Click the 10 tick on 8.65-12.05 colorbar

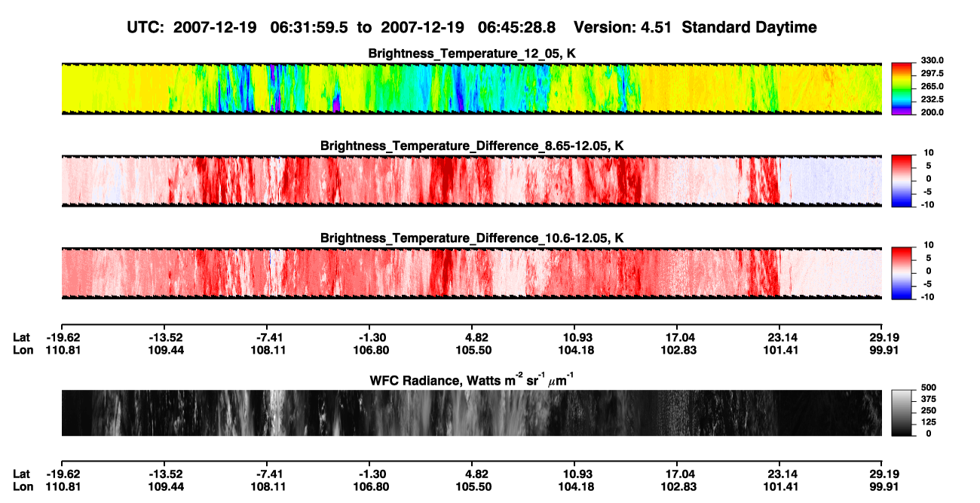click(x=929, y=152)
